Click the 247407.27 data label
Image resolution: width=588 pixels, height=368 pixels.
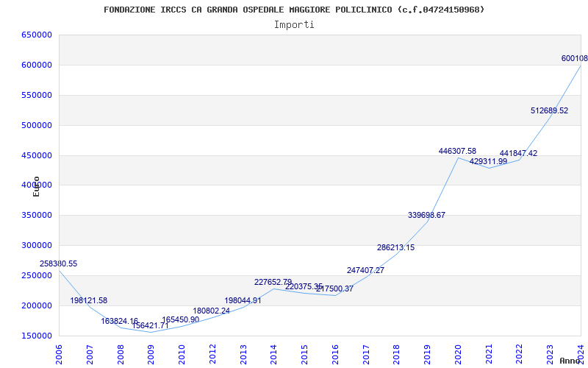[x=365, y=270]
